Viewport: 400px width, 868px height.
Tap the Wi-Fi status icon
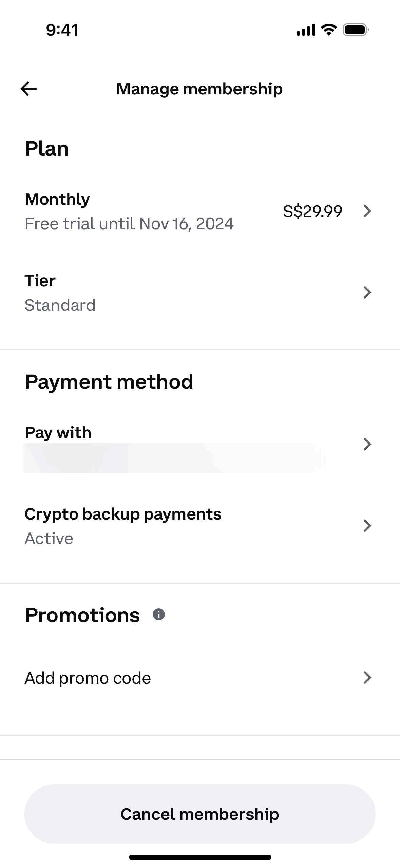(x=329, y=30)
